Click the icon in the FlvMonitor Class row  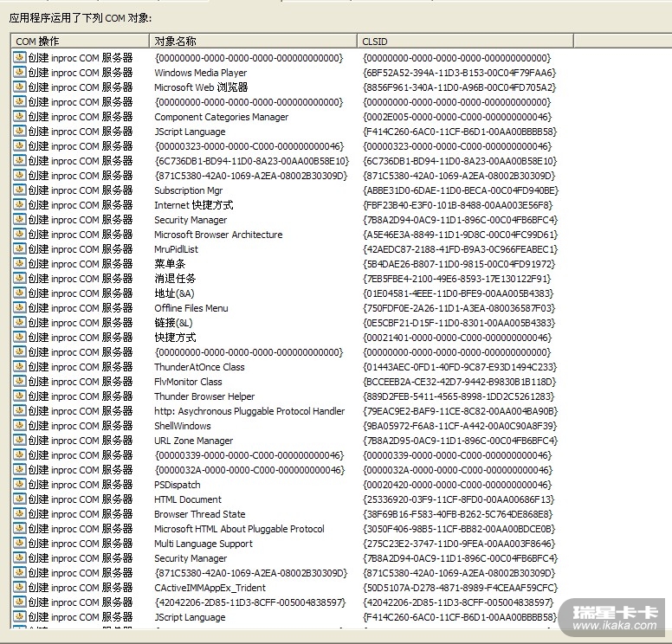tap(20, 381)
